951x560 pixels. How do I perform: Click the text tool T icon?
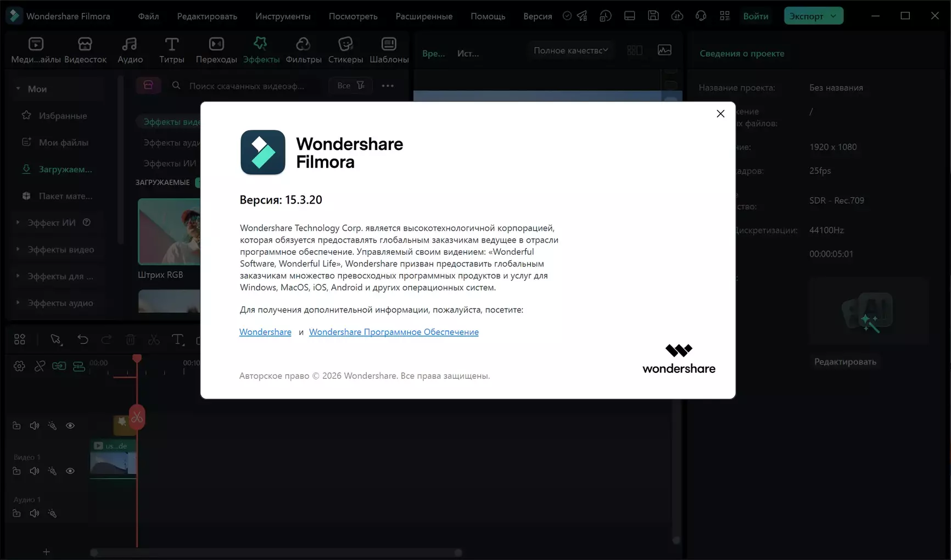[177, 339]
